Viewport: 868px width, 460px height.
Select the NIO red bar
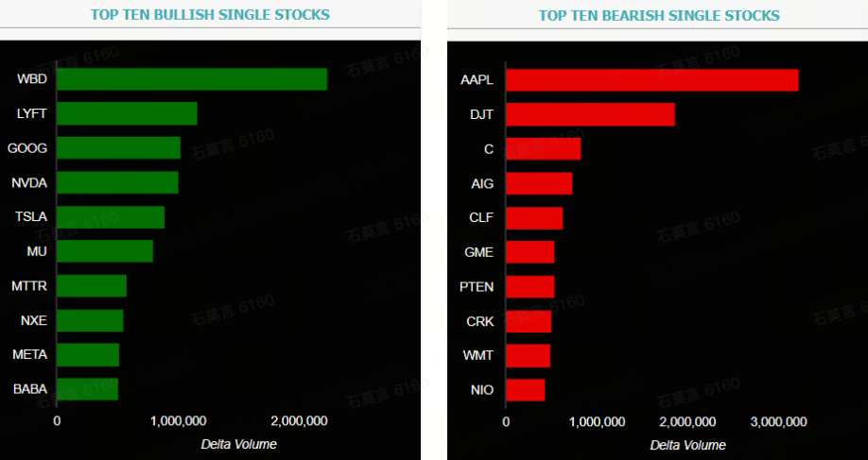coord(526,390)
